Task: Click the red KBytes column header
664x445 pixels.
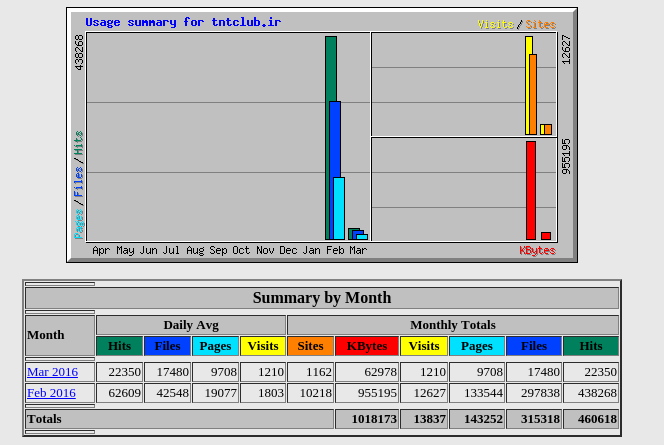Action: click(366, 346)
